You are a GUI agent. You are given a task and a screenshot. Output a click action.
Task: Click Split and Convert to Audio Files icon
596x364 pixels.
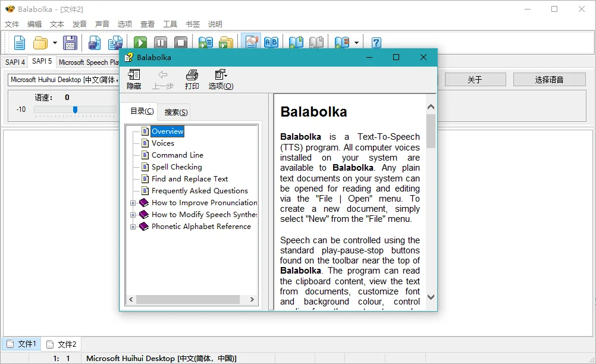tap(115, 43)
